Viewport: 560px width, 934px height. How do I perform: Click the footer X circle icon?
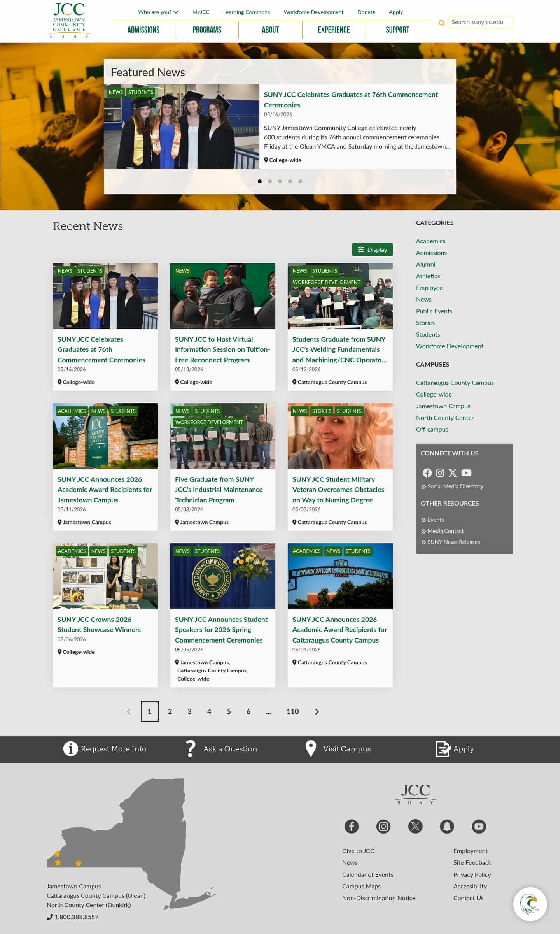[415, 826]
